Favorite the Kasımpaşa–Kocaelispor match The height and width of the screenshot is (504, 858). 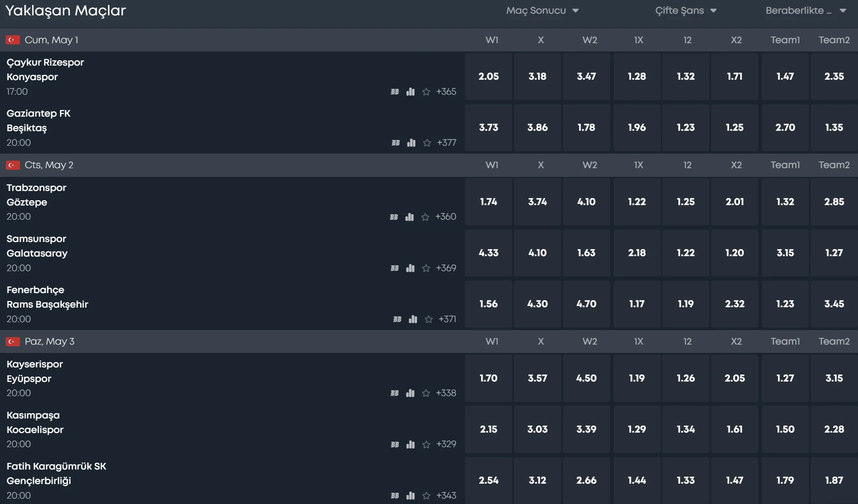(x=426, y=444)
